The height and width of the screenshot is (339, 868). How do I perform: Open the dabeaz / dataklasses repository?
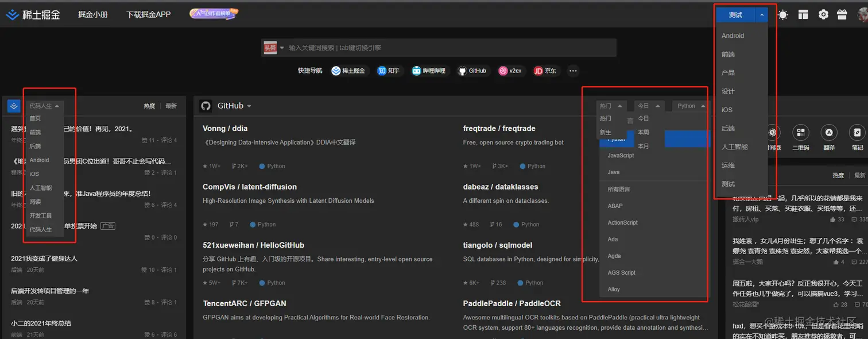point(501,187)
